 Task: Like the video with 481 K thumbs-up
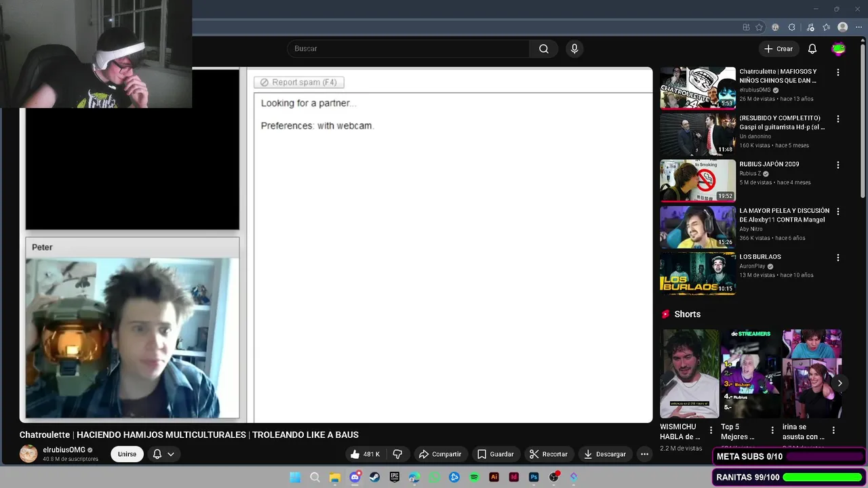click(365, 454)
